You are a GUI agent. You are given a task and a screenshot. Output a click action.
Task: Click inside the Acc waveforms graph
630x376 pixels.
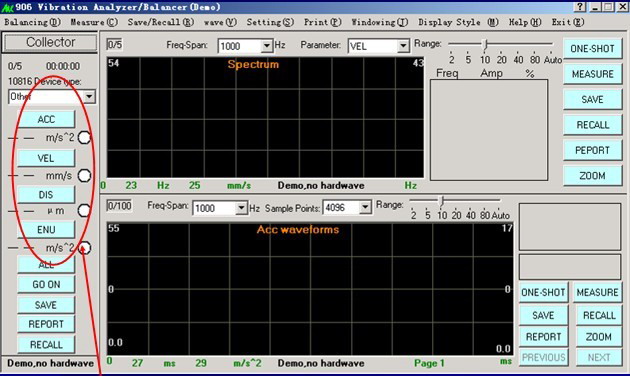pos(310,289)
